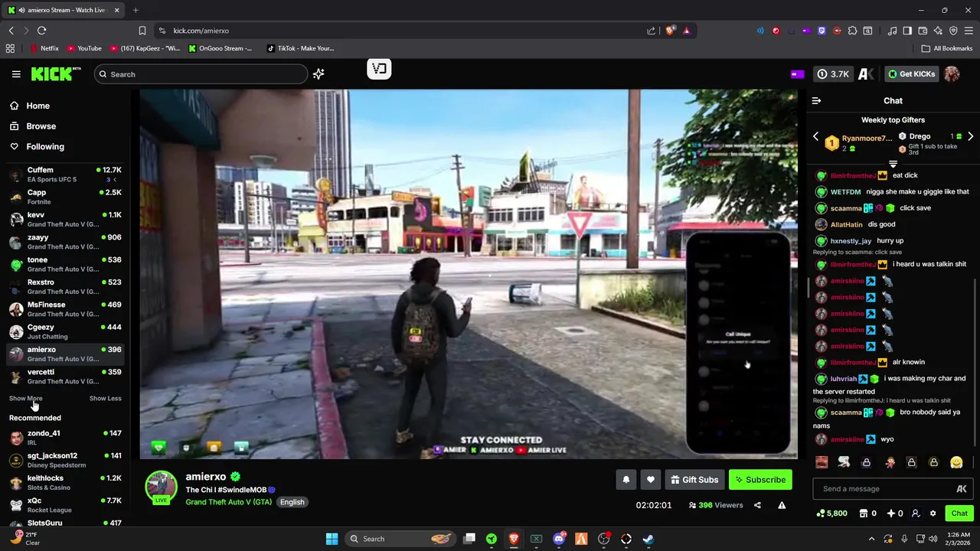Show previous weekly top gifter
Viewport: 980px width, 551px height.
click(x=815, y=136)
